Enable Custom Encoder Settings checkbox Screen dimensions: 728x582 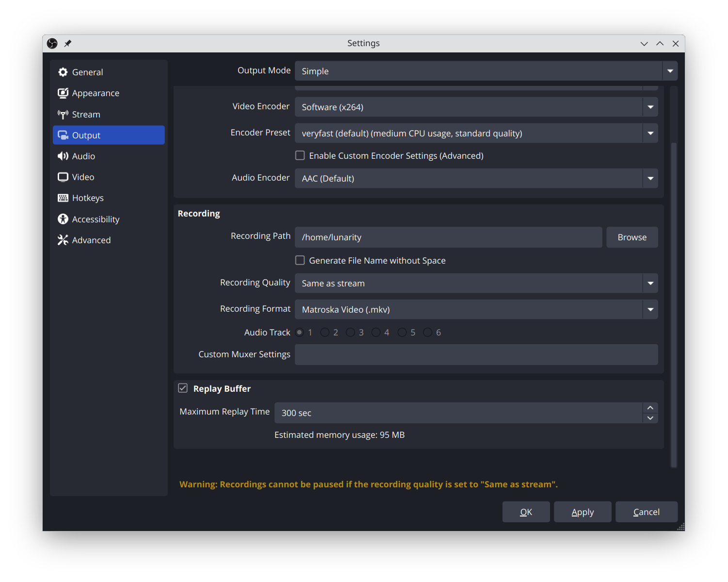click(x=300, y=155)
